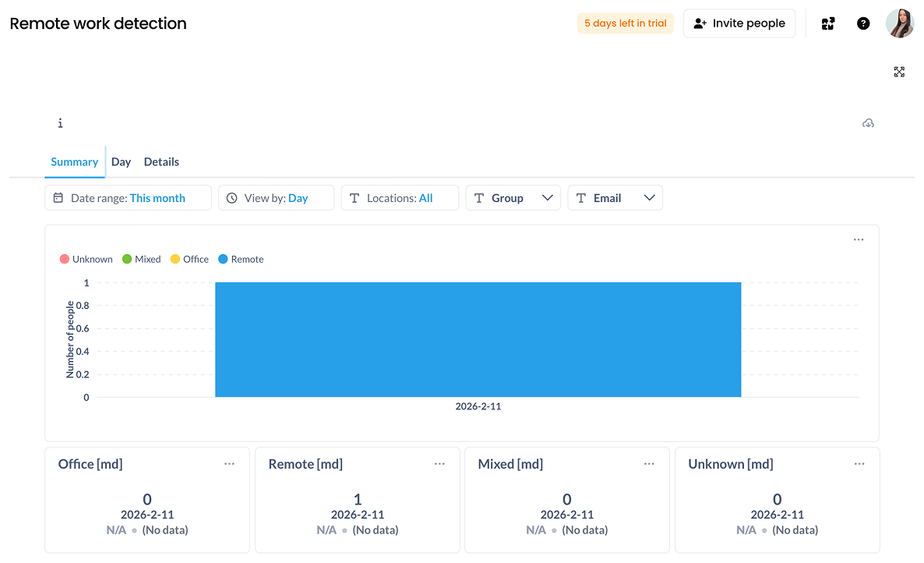Viewport: 924px width, 563px height.
Task: Click the help question mark icon
Action: pos(863,23)
